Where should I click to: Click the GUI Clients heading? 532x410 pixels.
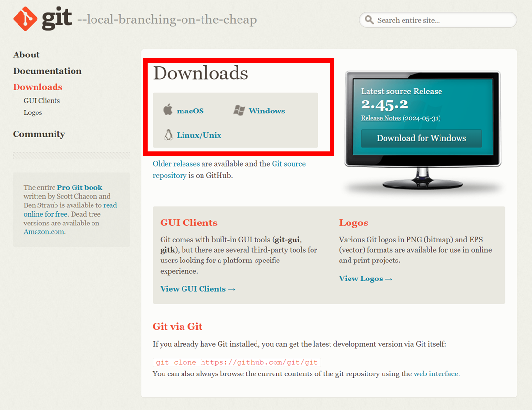point(189,223)
